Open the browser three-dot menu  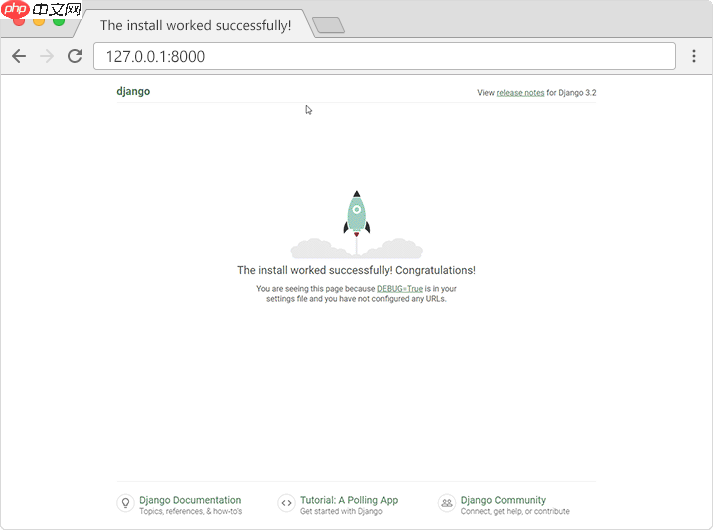[694, 56]
